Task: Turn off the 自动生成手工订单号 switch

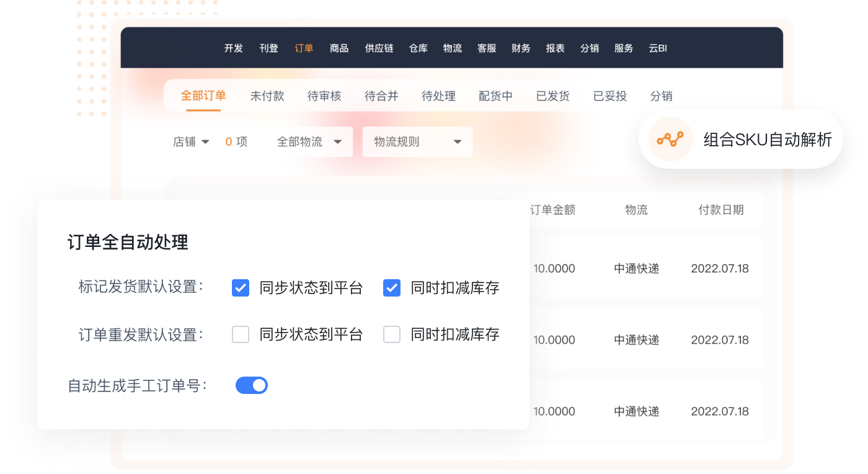Action: tap(252, 385)
